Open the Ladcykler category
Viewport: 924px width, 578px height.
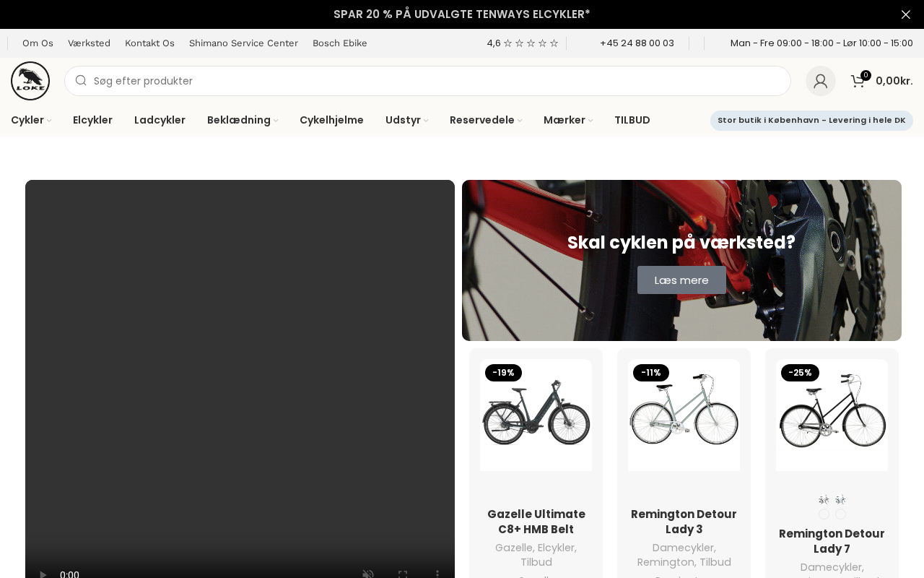click(160, 120)
